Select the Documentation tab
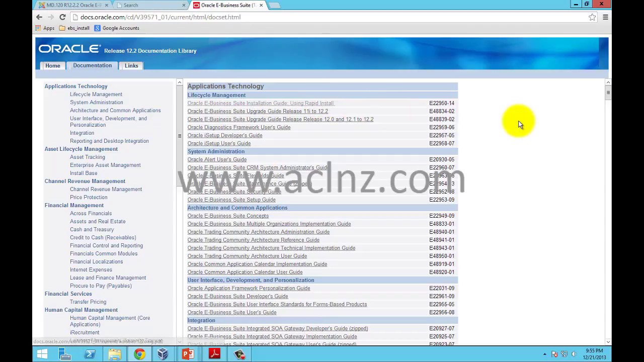Image resolution: width=644 pixels, height=362 pixels. pyautogui.click(x=93, y=65)
